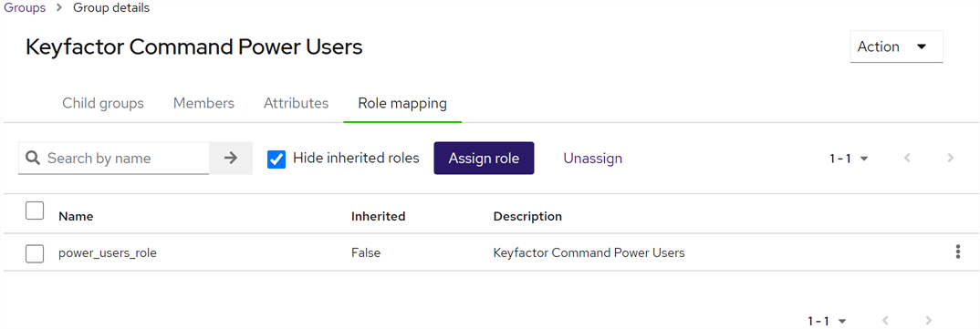980x329 pixels.
Task: Select the power_users_role row checkbox
Action: tap(35, 253)
